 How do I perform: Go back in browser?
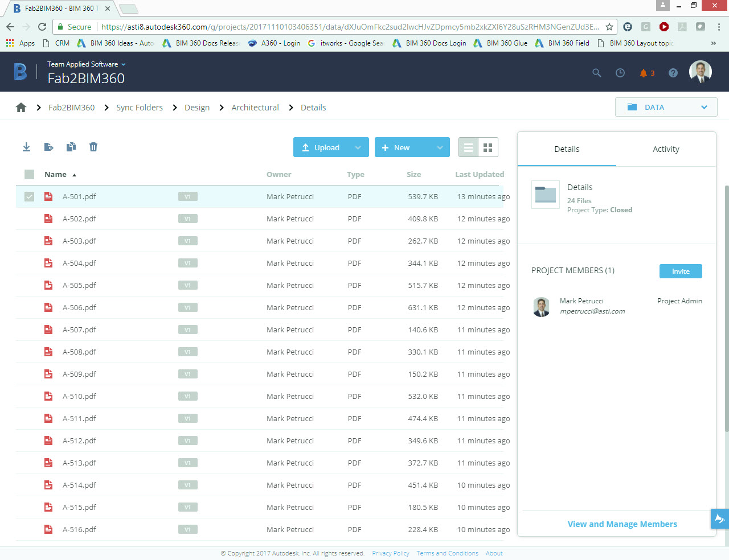pos(10,27)
